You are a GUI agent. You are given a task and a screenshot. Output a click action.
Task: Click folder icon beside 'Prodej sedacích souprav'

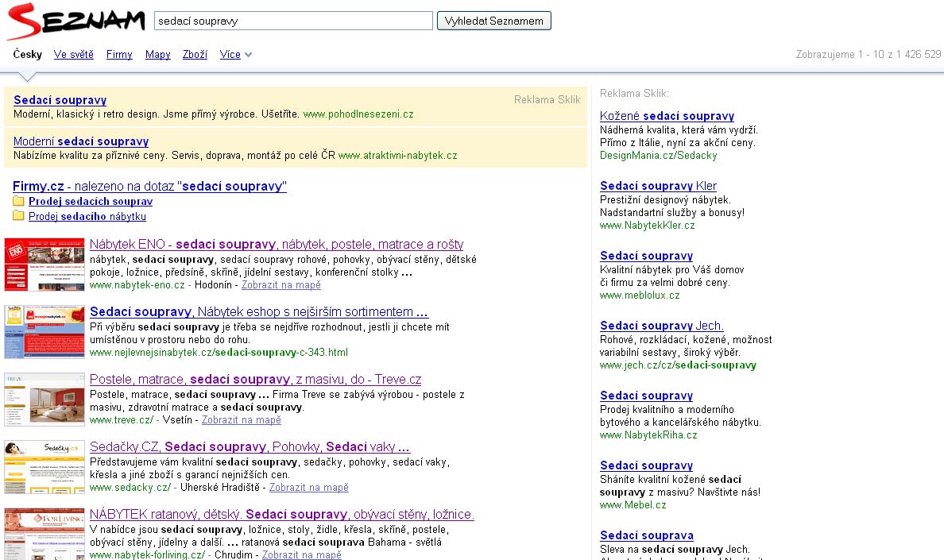18,201
